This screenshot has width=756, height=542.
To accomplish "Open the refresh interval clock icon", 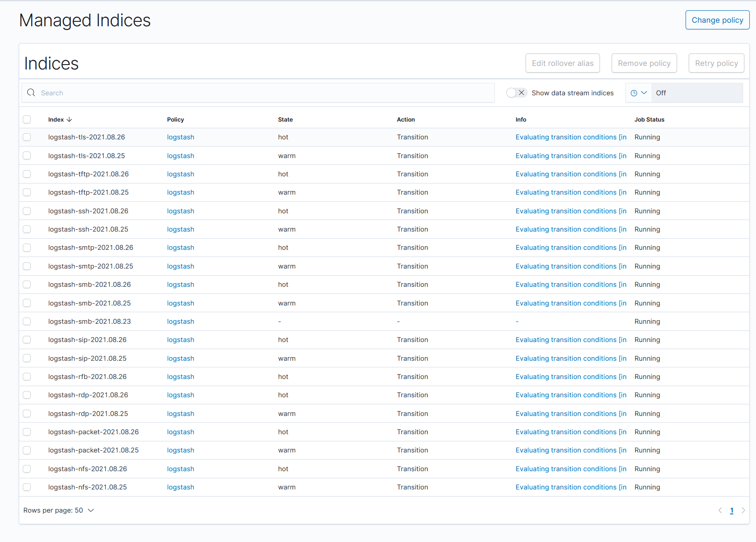I will 634,93.
